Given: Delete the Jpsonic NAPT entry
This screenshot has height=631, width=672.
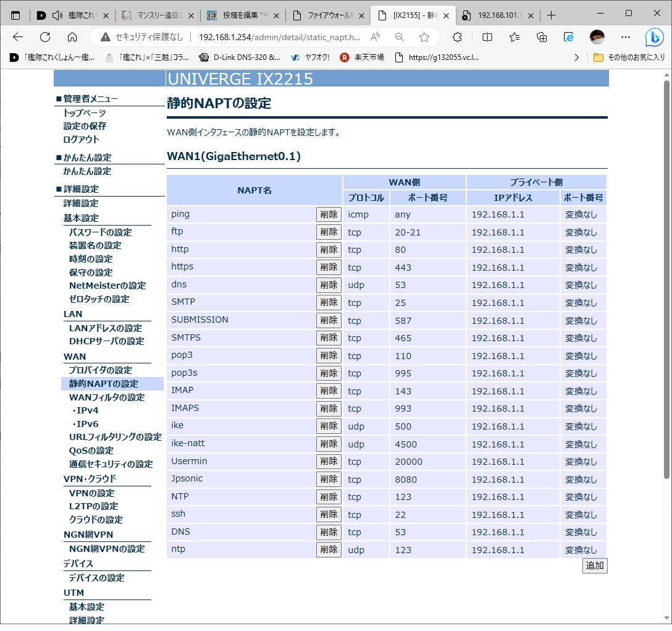Looking at the screenshot, I should click(329, 479).
